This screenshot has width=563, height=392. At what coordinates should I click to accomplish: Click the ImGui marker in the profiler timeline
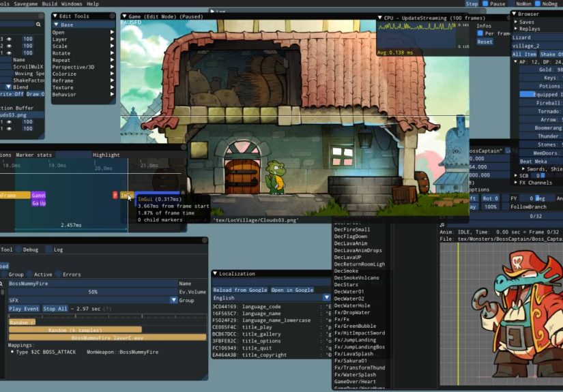click(x=126, y=195)
